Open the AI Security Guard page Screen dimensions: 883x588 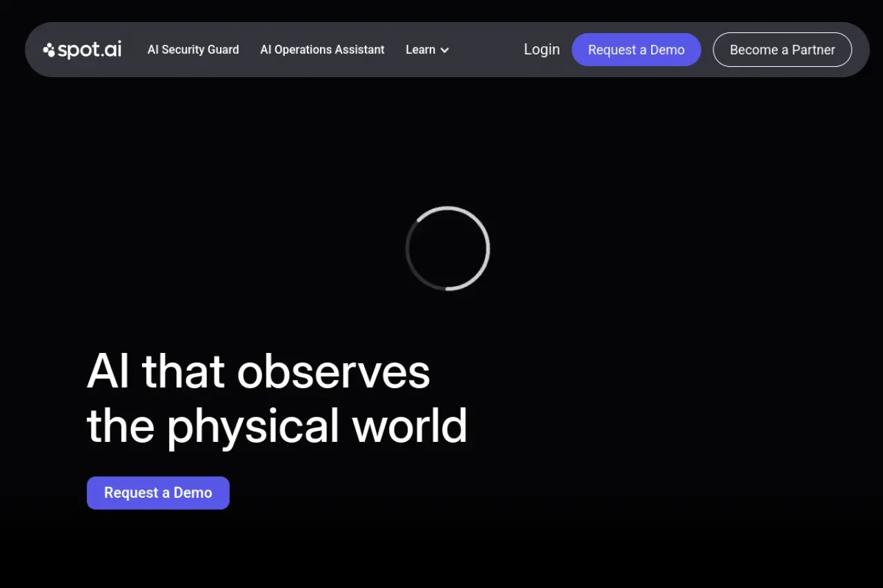[193, 50]
